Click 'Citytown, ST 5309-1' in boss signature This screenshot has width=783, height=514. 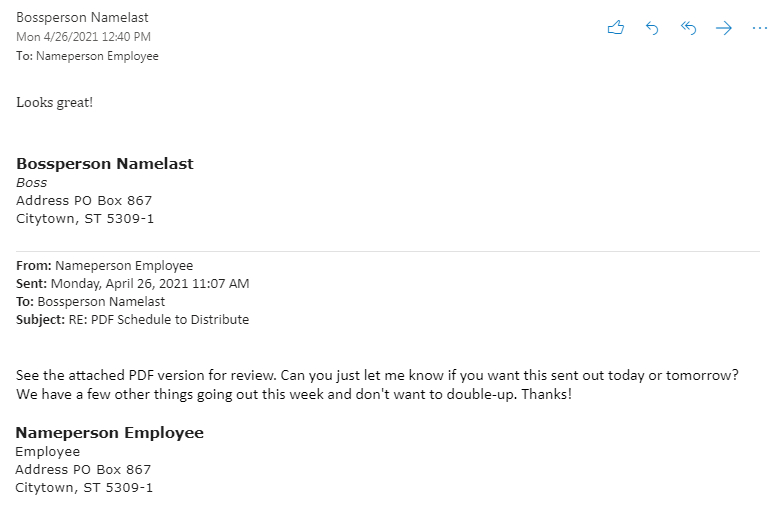click(85, 218)
